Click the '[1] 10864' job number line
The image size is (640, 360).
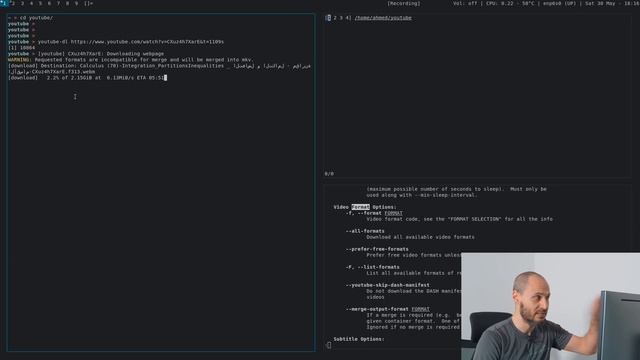tap(22, 48)
